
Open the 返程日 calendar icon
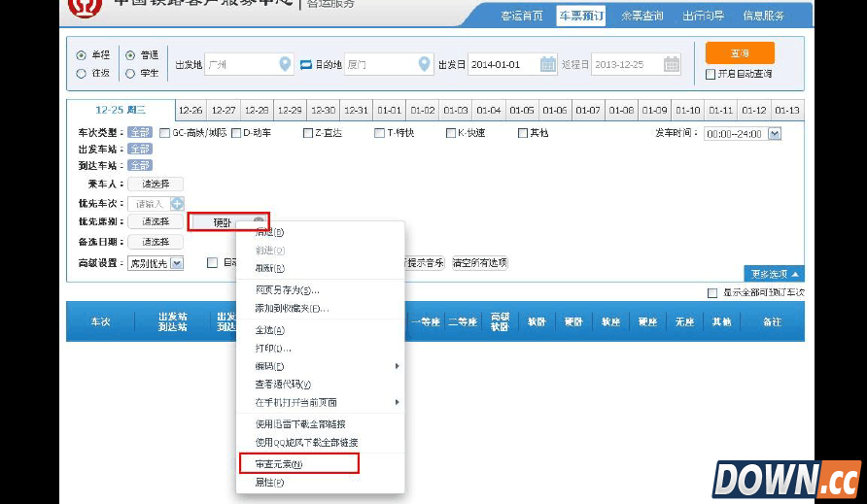click(672, 65)
